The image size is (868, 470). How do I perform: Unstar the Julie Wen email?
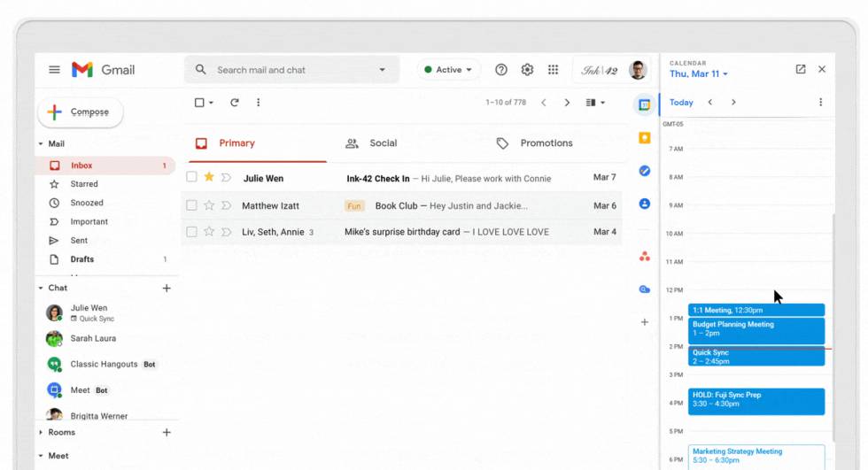coord(209,177)
